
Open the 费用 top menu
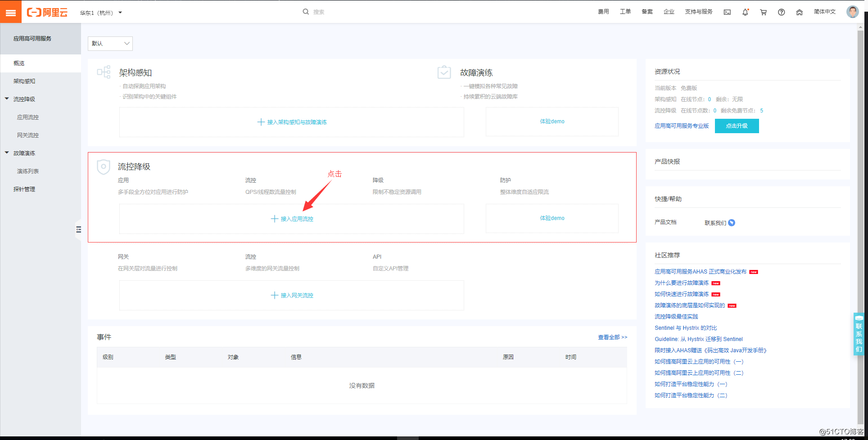[603, 12]
